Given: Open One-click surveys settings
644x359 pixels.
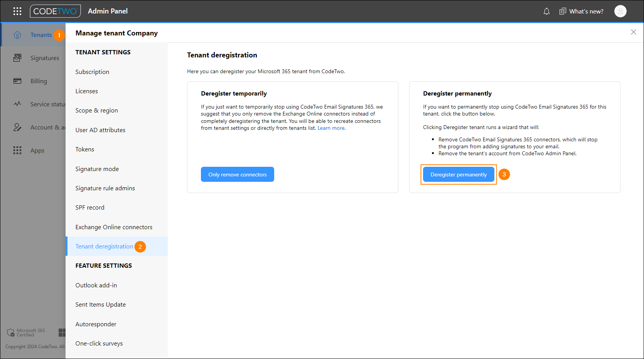Looking at the screenshot, I should pyautogui.click(x=116, y=343).
